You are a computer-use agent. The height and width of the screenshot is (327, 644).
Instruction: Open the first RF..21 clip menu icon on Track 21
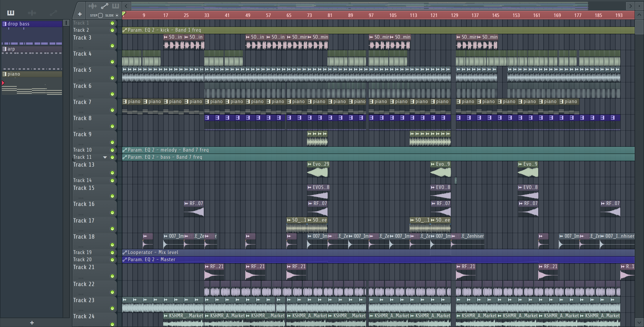pyautogui.click(x=207, y=267)
